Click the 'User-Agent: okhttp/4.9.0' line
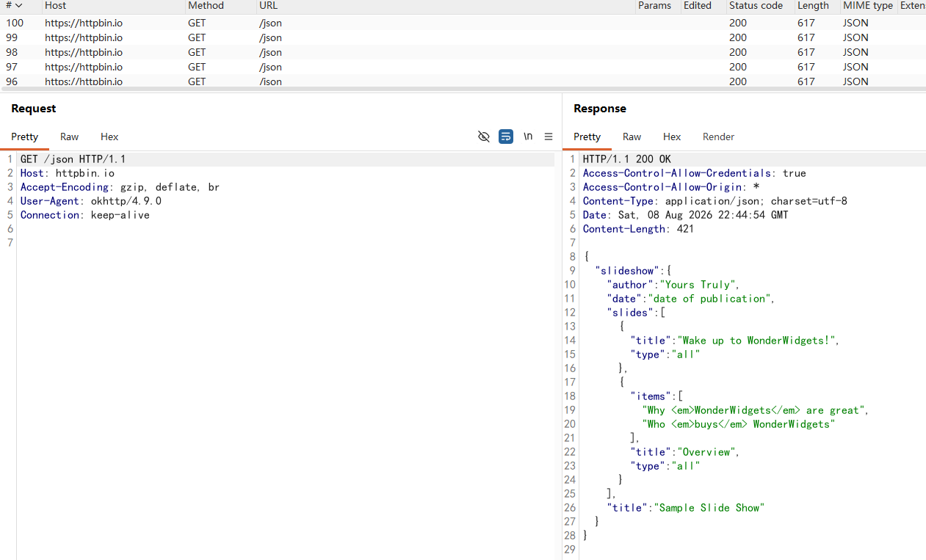 (x=91, y=201)
